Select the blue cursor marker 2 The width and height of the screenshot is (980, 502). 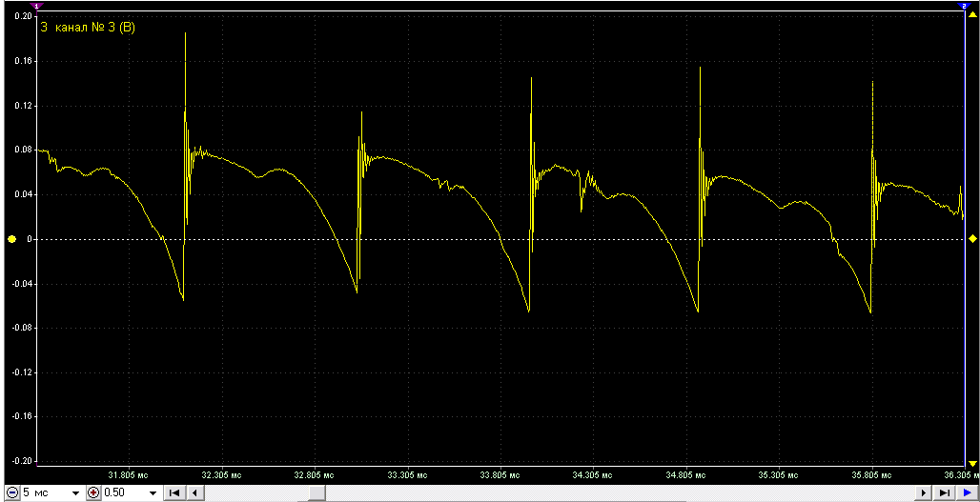click(963, 6)
